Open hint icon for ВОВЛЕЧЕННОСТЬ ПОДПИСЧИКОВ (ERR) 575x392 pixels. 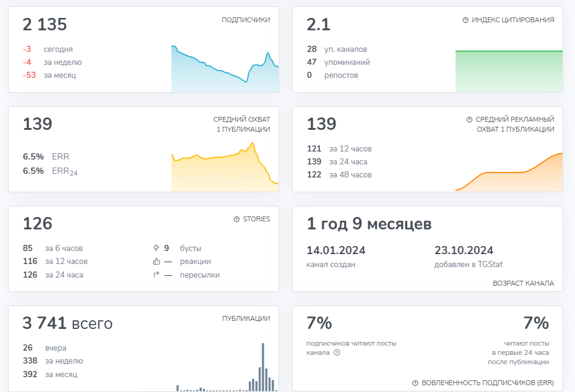(415, 383)
